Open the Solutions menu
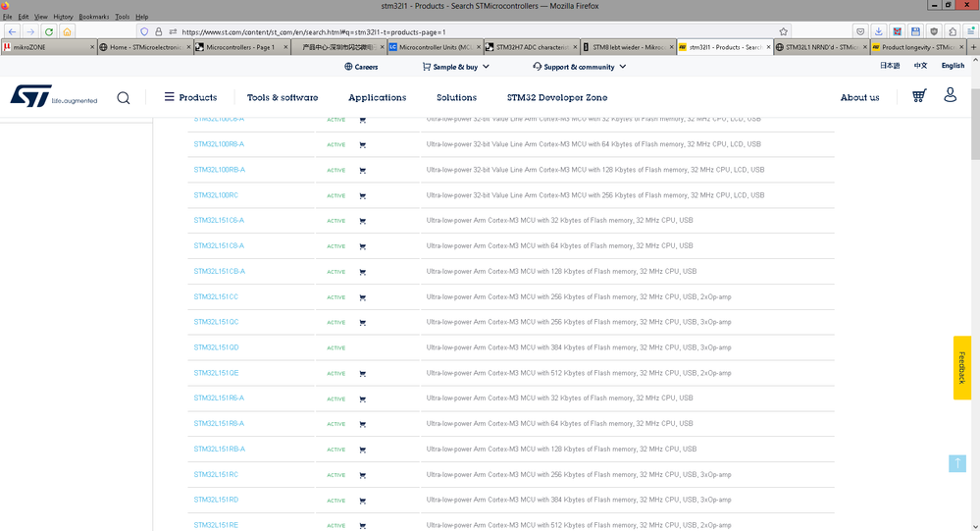This screenshot has width=980, height=531. click(x=456, y=97)
